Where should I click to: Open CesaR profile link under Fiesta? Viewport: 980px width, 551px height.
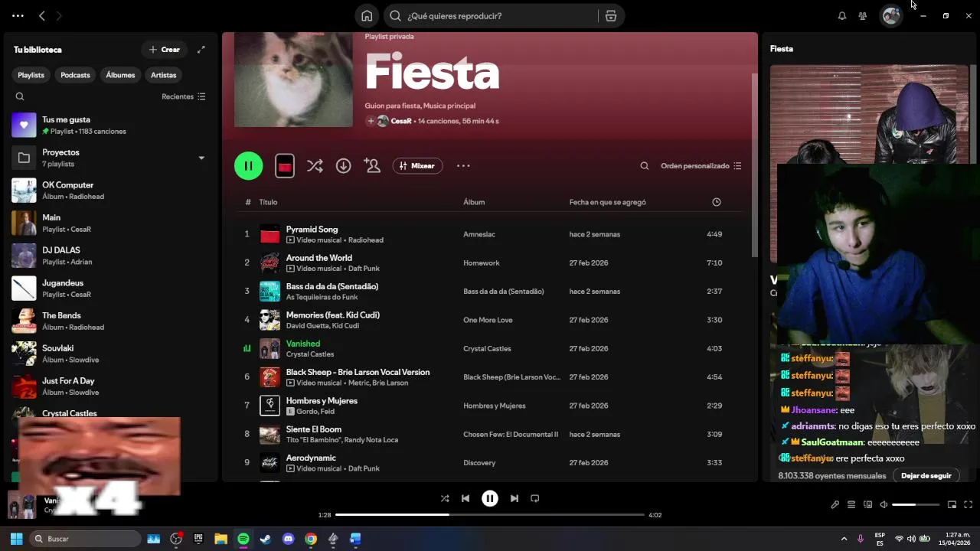[x=401, y=121]
